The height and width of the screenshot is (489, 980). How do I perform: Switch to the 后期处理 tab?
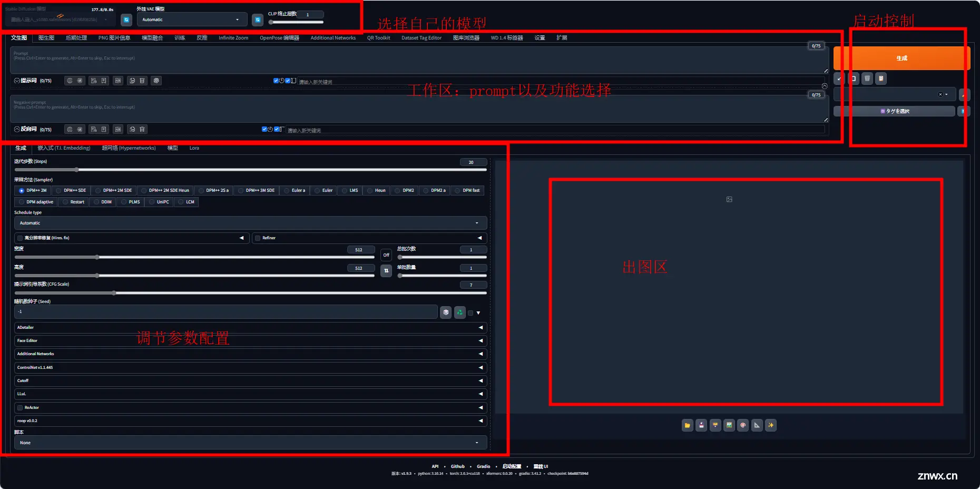click(x=76, y=38)
